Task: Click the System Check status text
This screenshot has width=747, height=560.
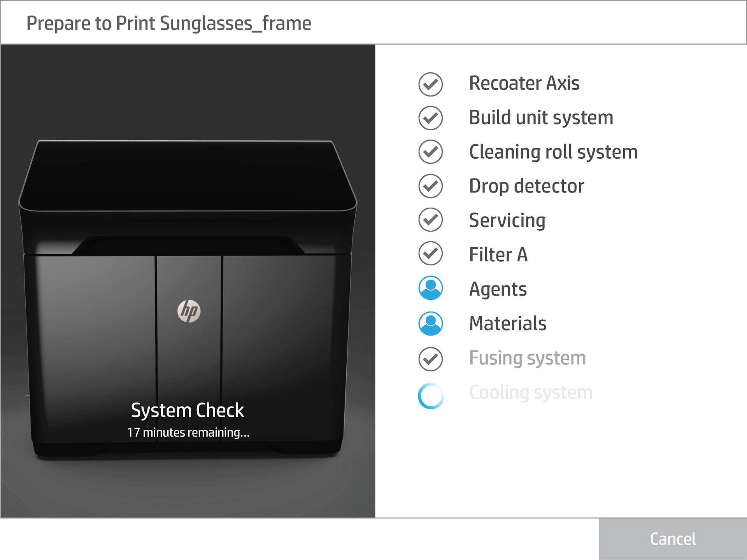Action: 188,410
